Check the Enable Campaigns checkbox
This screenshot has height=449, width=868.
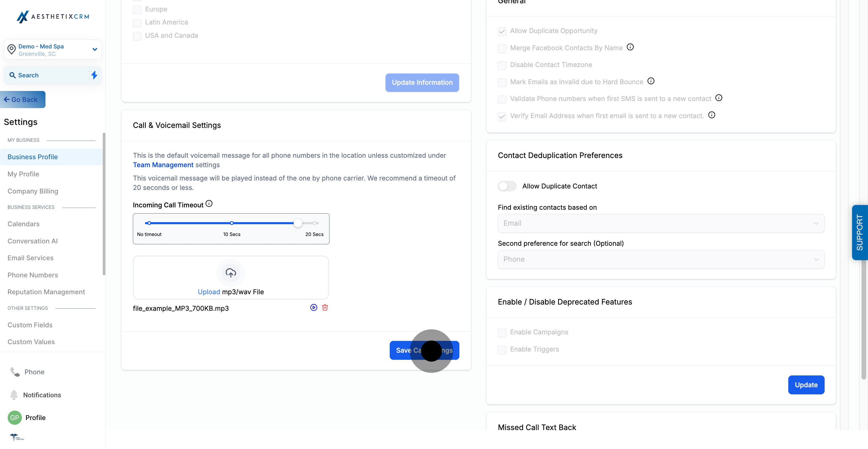(502, 332)
